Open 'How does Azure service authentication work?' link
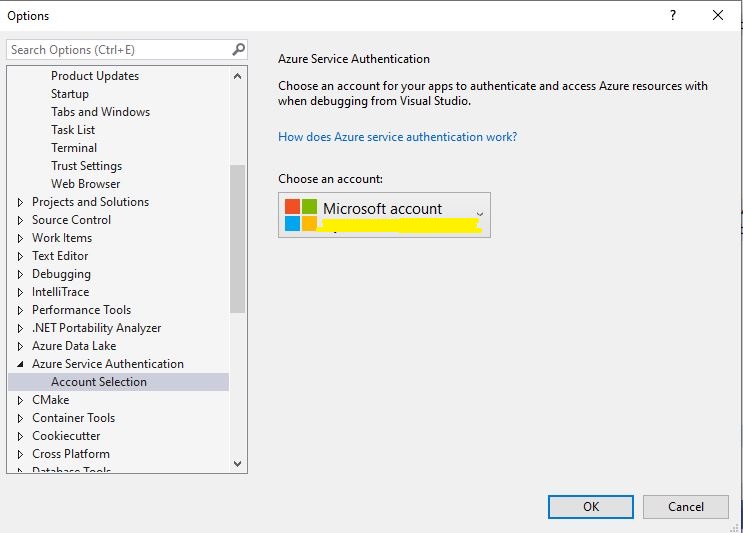 pyautogui.click(x=397, y=137)
